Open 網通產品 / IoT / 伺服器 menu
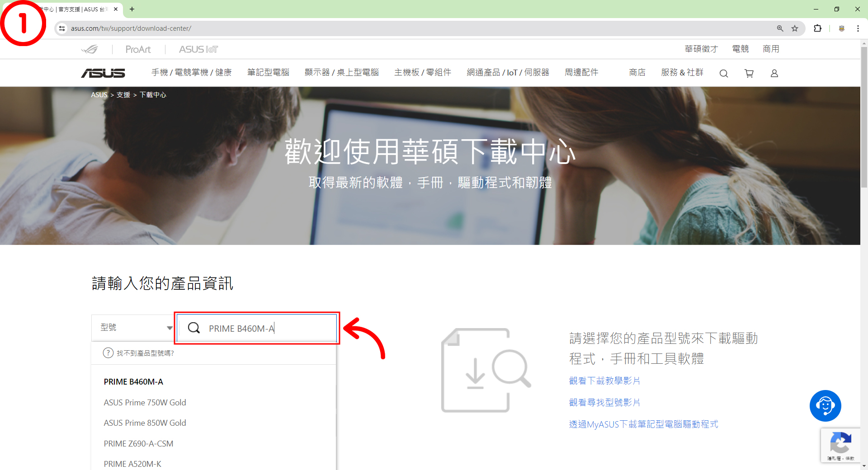The height and width of the screenshot is (470, 868). coord(508,72)
